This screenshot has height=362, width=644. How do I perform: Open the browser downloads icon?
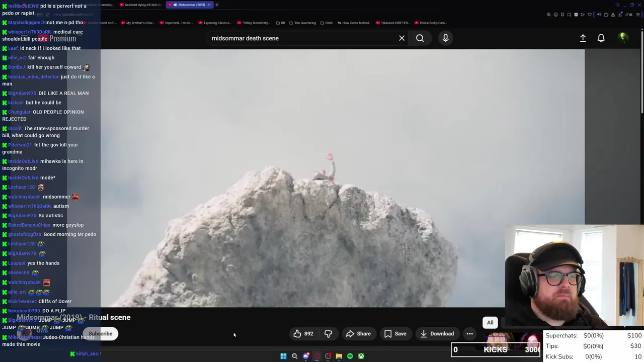pyautogui.click(x=620, y=15)
